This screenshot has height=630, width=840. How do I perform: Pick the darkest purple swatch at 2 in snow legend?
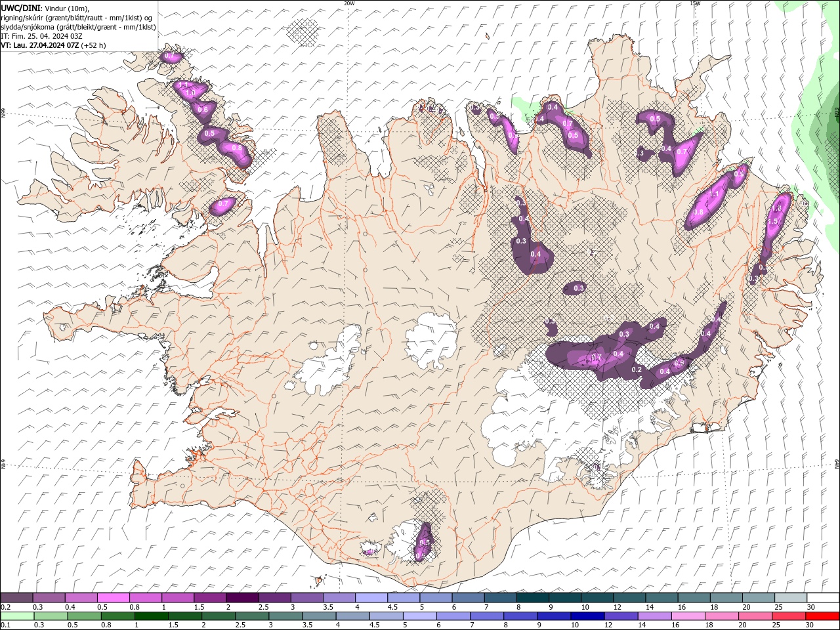241,598
